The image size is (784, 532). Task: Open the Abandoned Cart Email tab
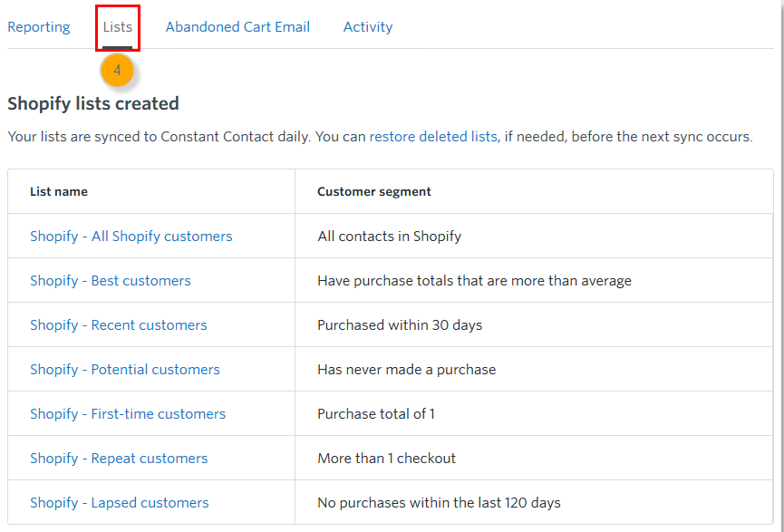click(237, 26)
